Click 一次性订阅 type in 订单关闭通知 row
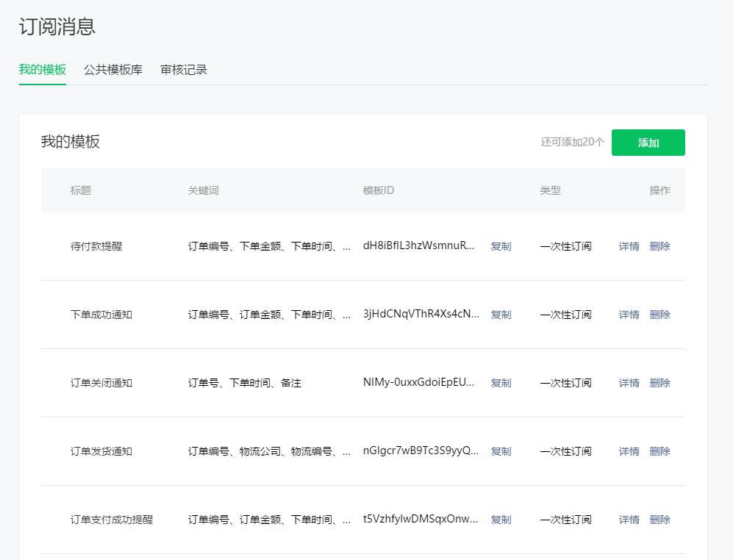This screenshot has width=733, height=560. click(565, 383)
